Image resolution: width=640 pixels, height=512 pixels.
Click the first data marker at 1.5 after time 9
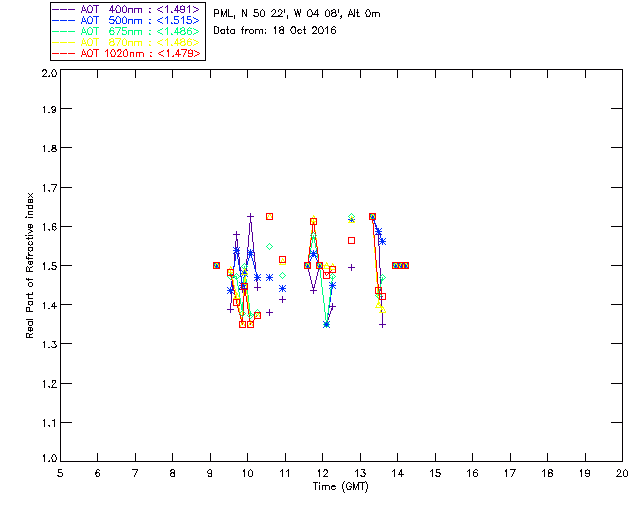tap(217, 265)
